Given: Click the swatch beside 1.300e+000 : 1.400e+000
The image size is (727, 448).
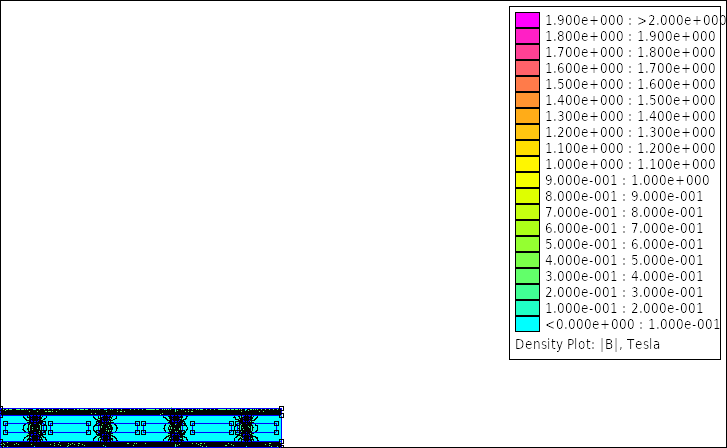Looking at the screenshot, I should click(528, 116).
